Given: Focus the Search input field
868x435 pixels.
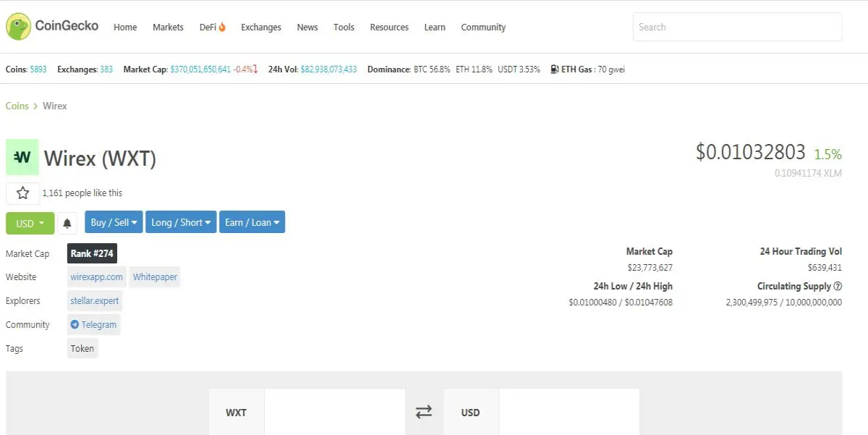Looking at the screenshot, I should point(737,27).
